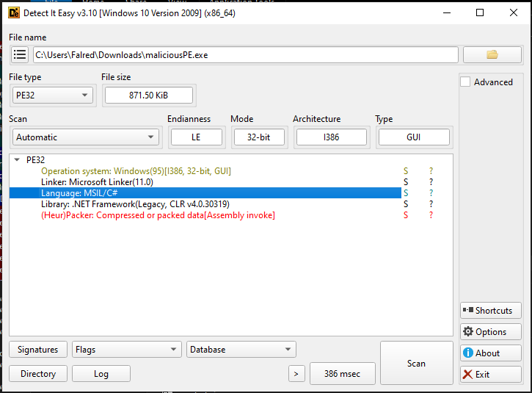This screenshot has height=393, width=532.
Task: Open the Shortcuts dialog
Action: (490, 311)
